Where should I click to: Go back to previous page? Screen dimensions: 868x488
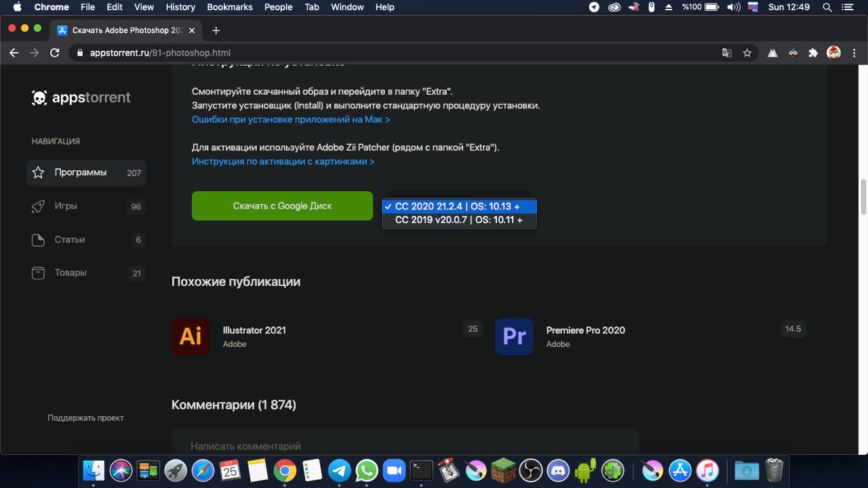14,53
